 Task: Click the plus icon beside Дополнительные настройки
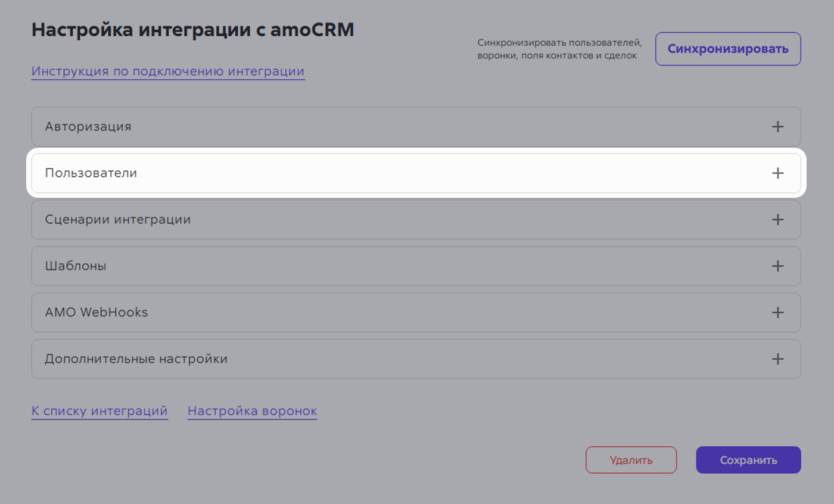click(777, 359)
